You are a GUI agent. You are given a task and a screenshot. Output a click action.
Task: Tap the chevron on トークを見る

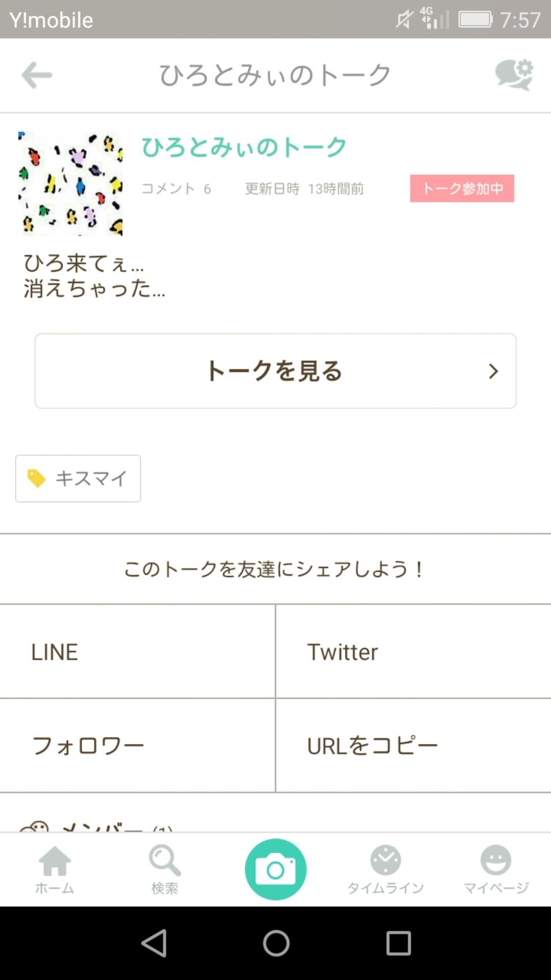pos(493,371)
